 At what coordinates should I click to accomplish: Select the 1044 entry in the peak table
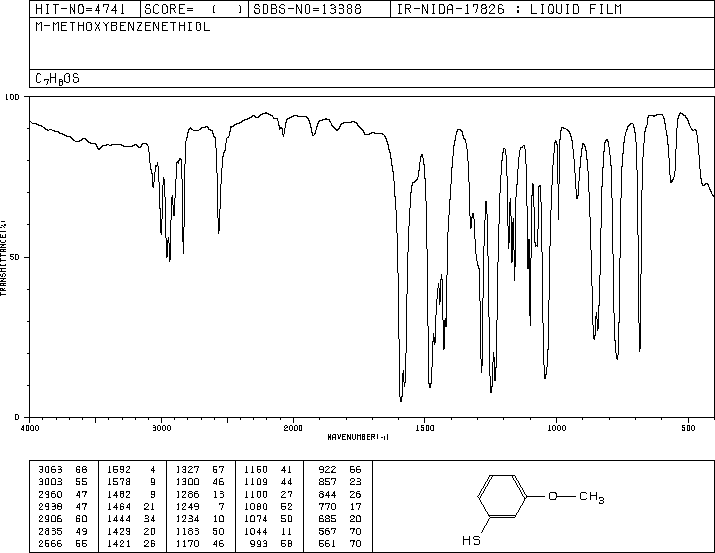click(x=256, y=531)
